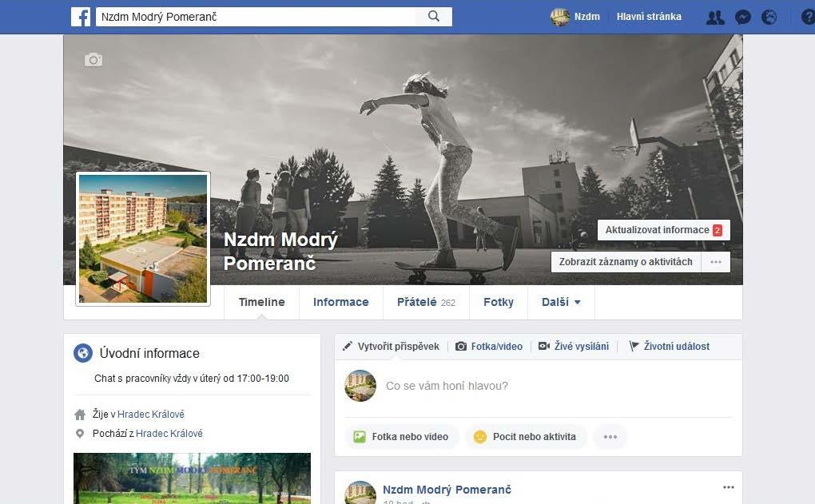Click Nzdm Modrý Pomeranč post author link
815x504 pixels.
[447, 490]
